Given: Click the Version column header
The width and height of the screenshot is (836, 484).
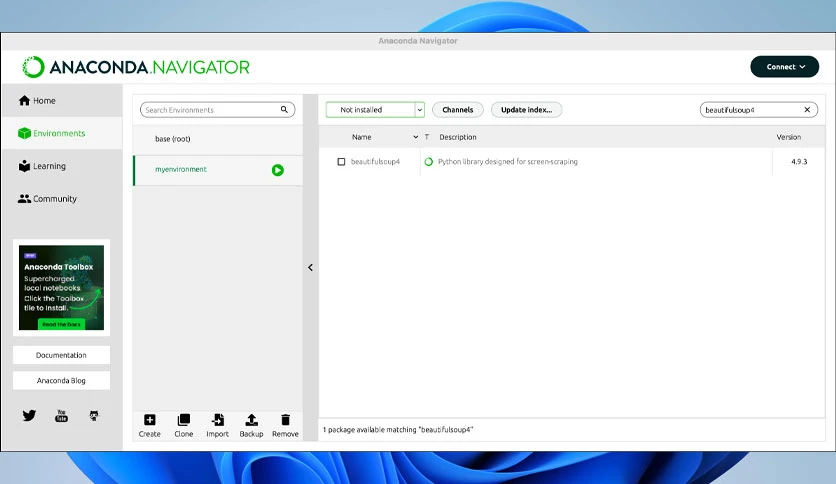Looking at the screenshot, I should tap(789, 137).
